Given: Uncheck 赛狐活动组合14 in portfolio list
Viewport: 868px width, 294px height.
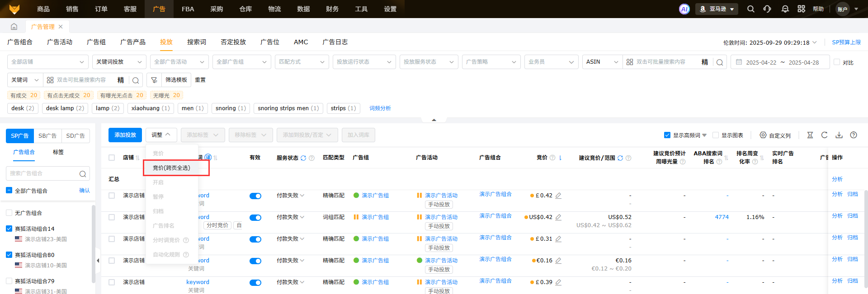Looking at the screenshot, I should point(9,229).
